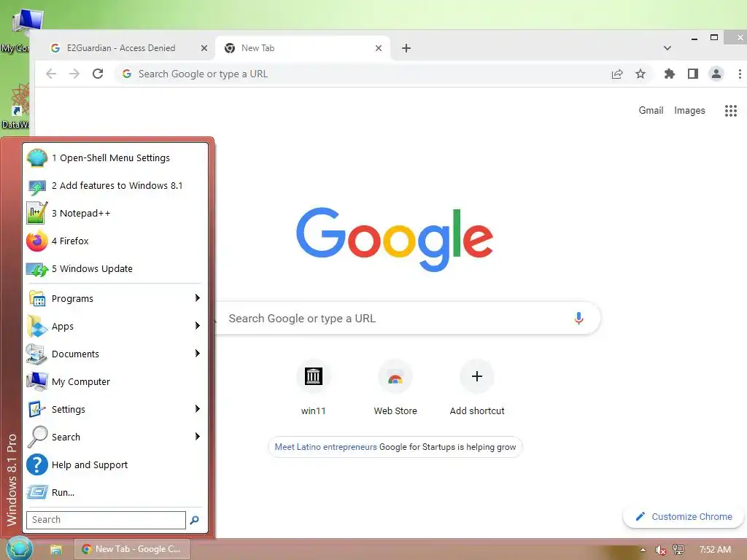Open File Explorer from the taskbar
This screenshot has height=560, width=747.
point(55,550)
